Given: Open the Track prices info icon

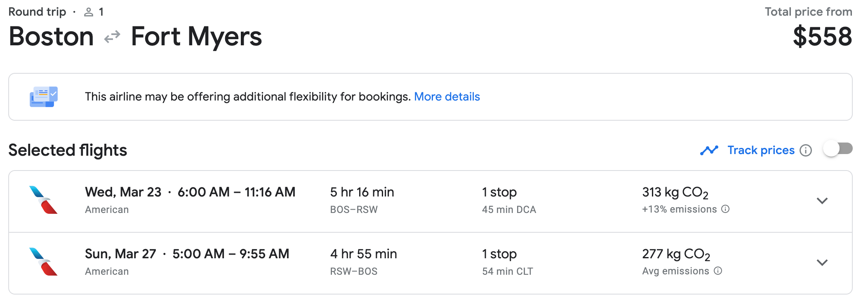Looking at the screenshot, I should point(805,150).
